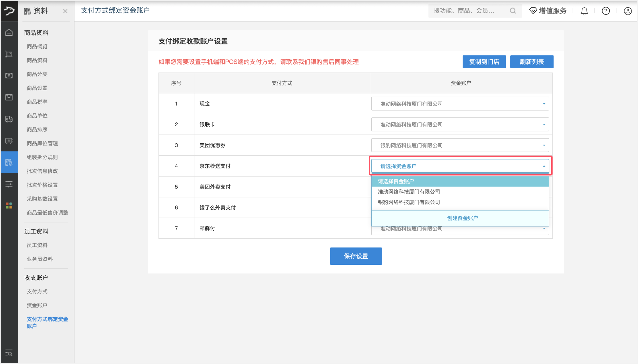Click the help question mark icon
Screen dimensions: 638x364
tap(606, 11)
